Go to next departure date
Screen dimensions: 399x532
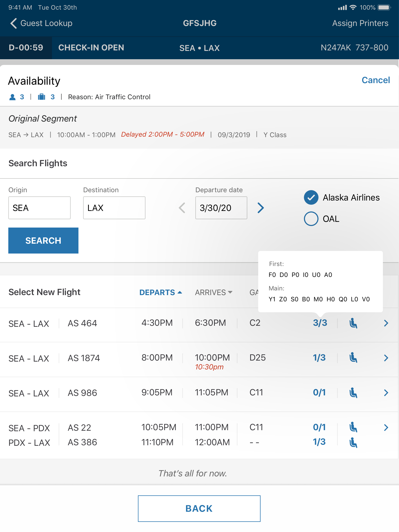coord(261,208)
